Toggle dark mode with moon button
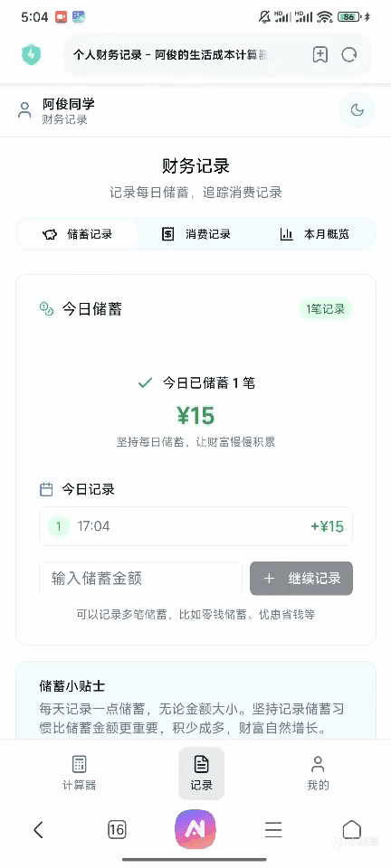Image resolution: width=391 pixels, height=868 pixels. 358,110
